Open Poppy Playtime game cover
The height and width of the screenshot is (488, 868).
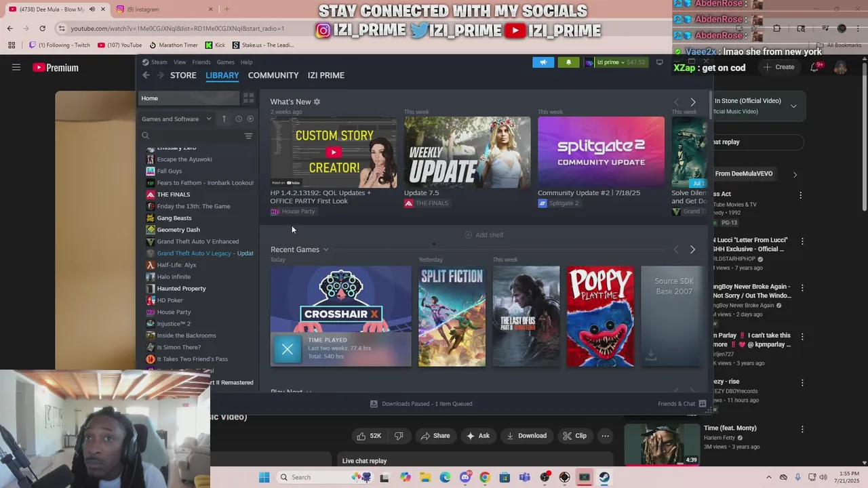point(600,317)
